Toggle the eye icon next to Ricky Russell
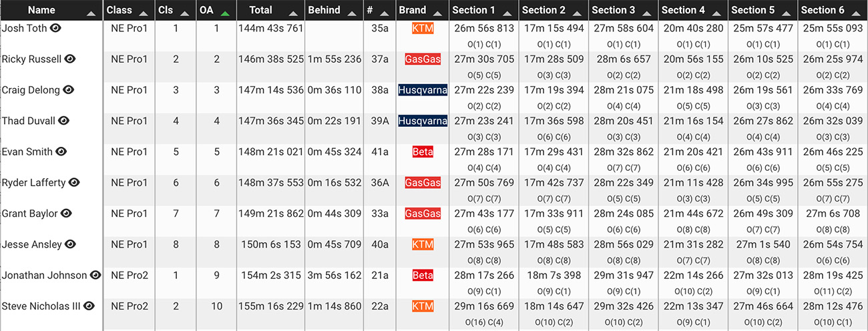 [x=70, y=59]
